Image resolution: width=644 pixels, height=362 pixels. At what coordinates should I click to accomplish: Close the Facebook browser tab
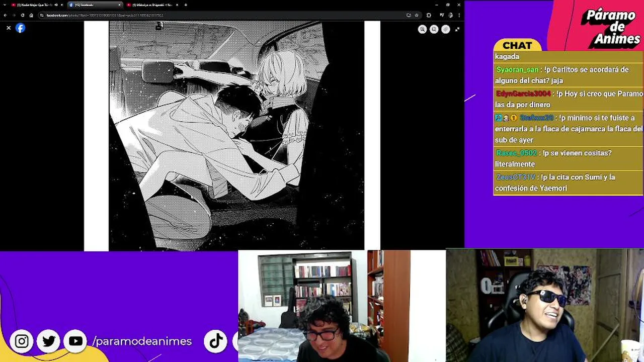point(120,5)
